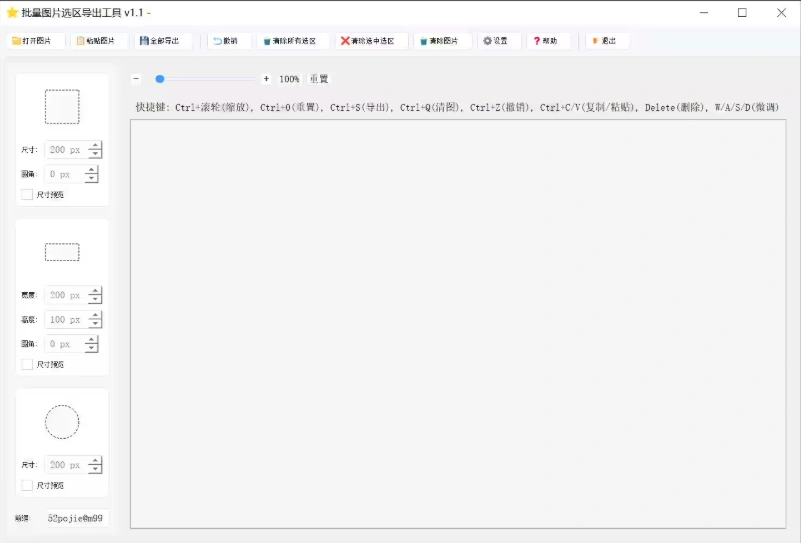Screen dimensions: 801x543
Task: Select the circle selection shape tool
Action: point(62,422)
